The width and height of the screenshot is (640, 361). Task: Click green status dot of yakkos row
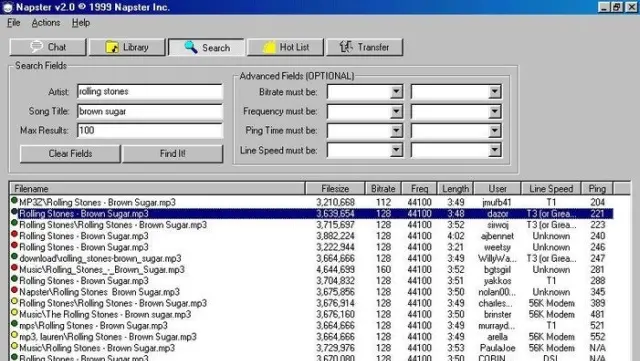click(x=14, y=279)
